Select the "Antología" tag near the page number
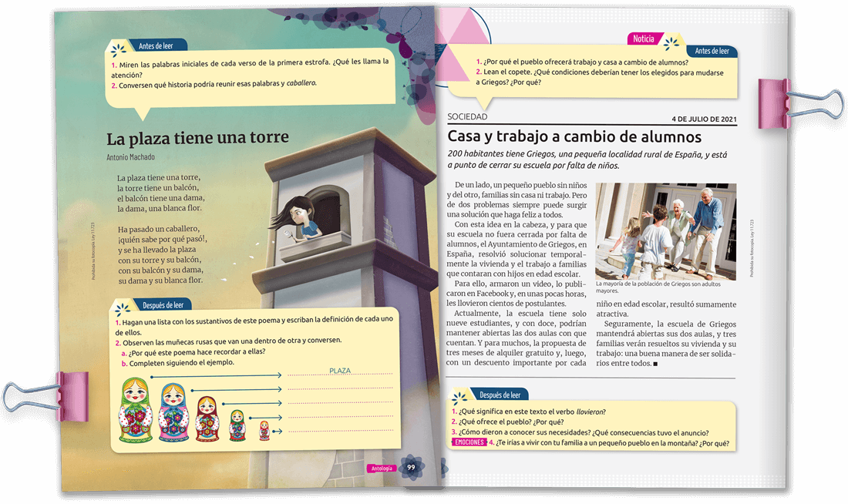The height and width of the screenshot is (504, 848). pos(382,468)
